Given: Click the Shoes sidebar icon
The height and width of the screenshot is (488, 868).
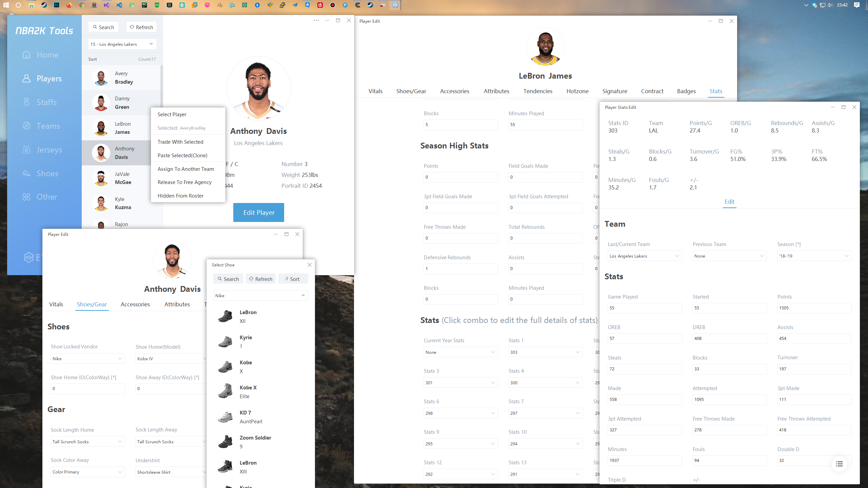Looking at the screenshot, I should pyautogui.click(x=26, y=173).
